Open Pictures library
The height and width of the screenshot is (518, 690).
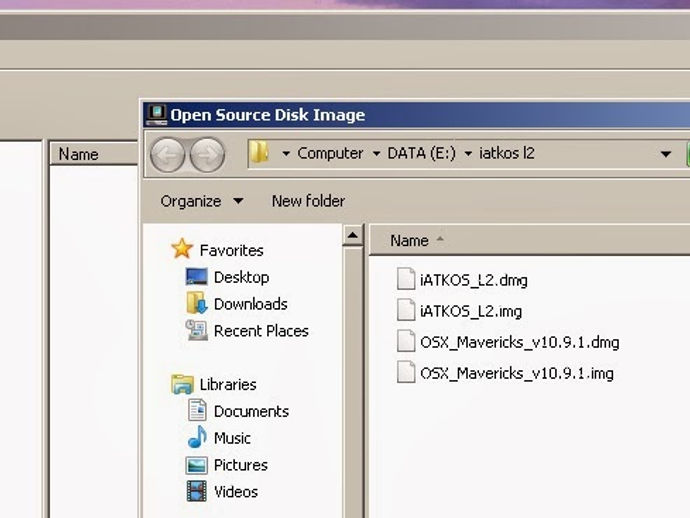tap(241, 465)
